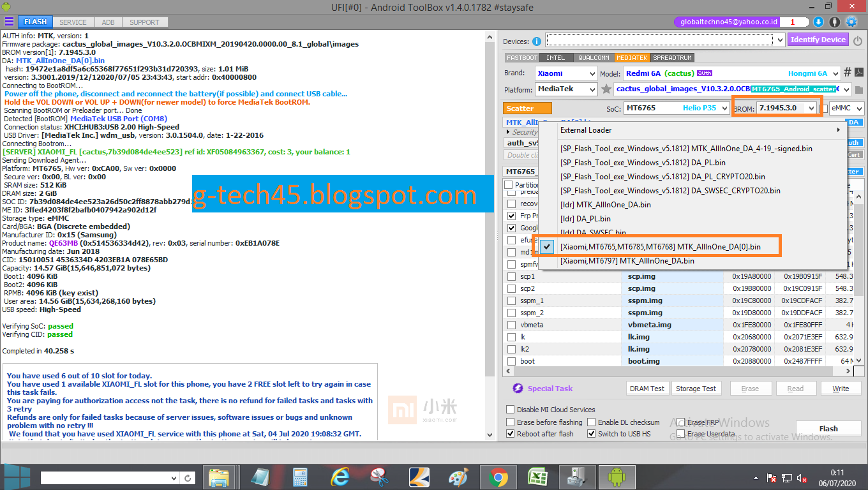Click the Android logo in the title bar
The image size is (868, 490).
[x=8, y=7]
